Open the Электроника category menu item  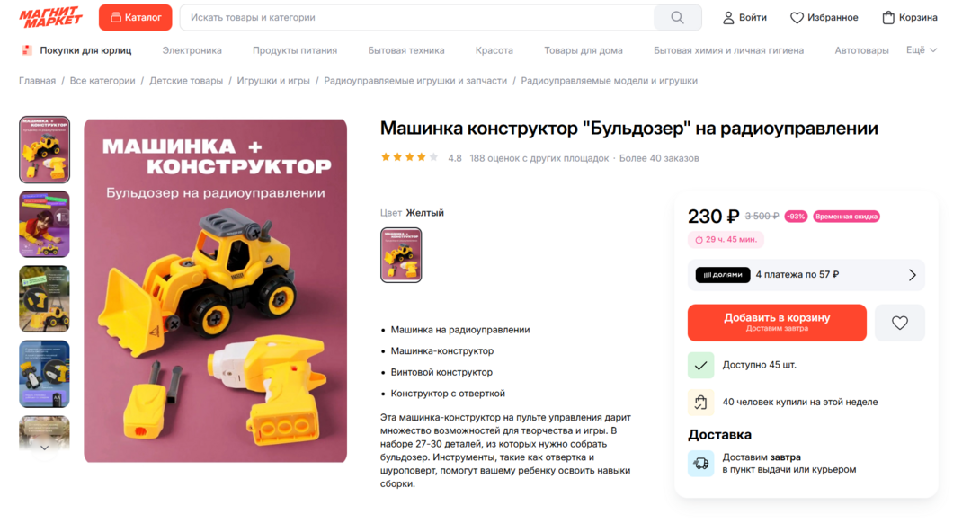pyautogui.click(x=192, y=50)
